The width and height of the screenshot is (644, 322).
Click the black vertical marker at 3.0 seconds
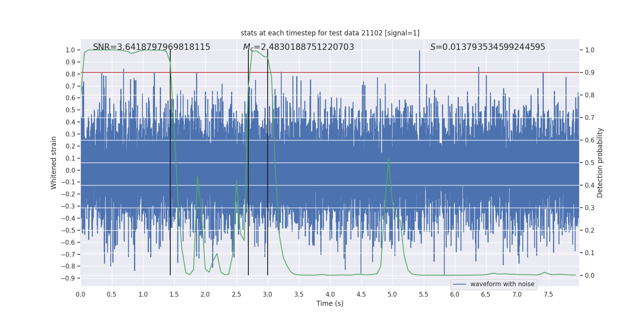coord(268,163)
